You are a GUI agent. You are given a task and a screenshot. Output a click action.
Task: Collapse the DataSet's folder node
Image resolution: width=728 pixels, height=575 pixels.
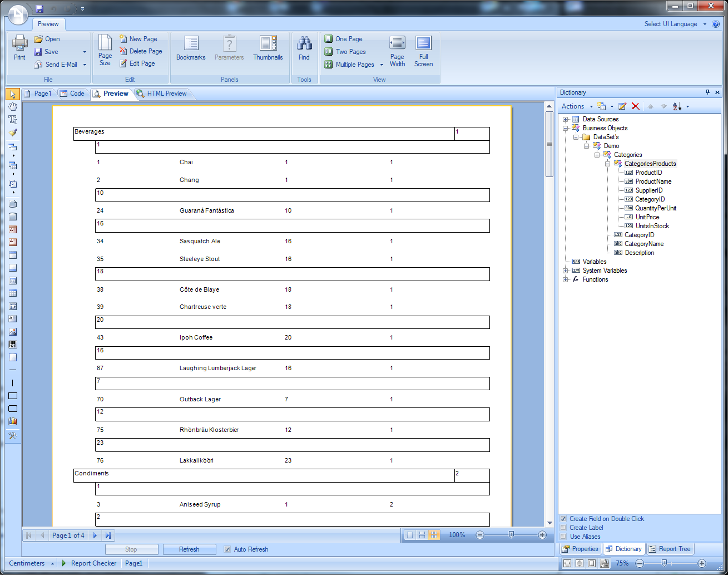[576, 137]
